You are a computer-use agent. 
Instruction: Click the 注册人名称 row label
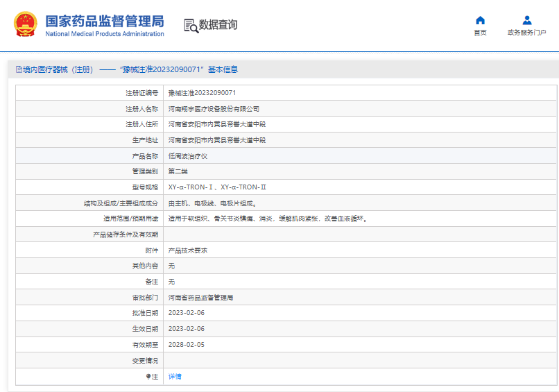pyautogui.click(x=142, y=109)
